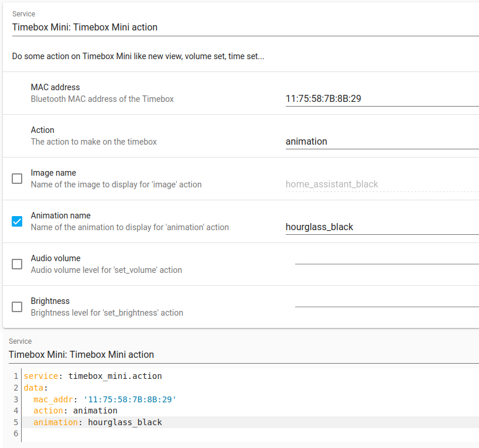Image resolution: width=479 pixels, height=448 pixels.
Task: Click the Audio volume slider track
Action: (x=386, y=264)
